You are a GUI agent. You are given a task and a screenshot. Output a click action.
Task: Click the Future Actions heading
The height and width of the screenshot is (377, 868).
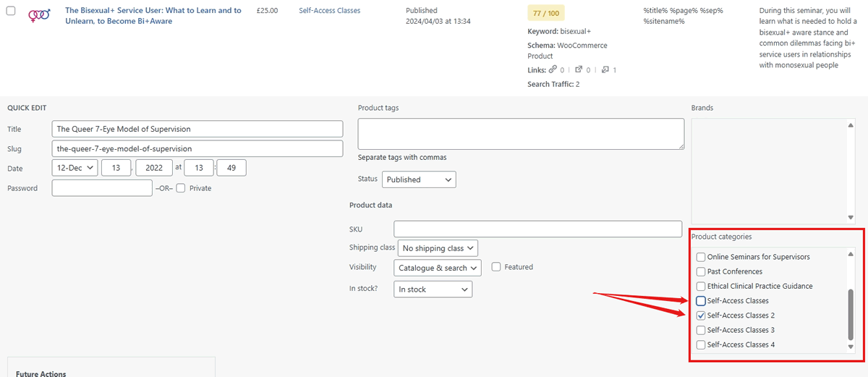pyautogui.click(x=41, y=373)
